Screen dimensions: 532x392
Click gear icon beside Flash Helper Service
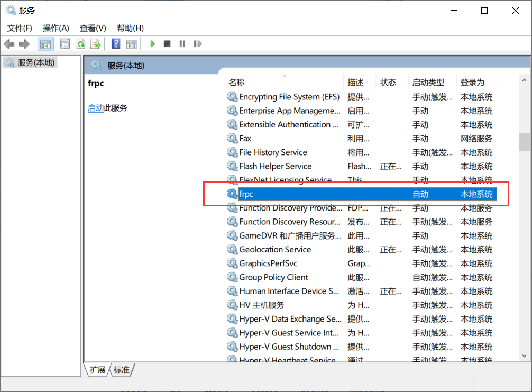[232, 166]
